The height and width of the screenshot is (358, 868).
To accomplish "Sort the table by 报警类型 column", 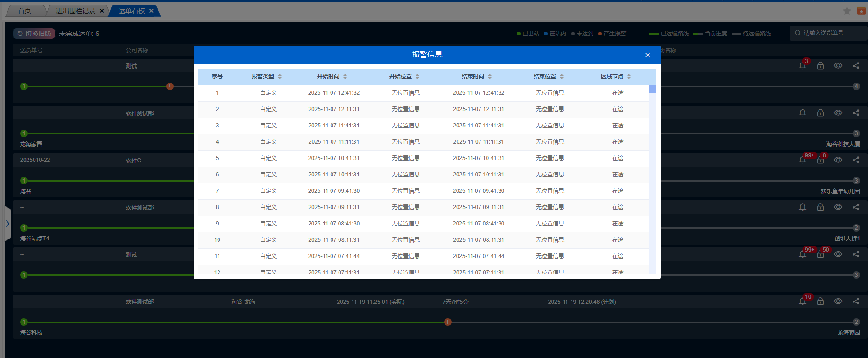I will 280,77.
